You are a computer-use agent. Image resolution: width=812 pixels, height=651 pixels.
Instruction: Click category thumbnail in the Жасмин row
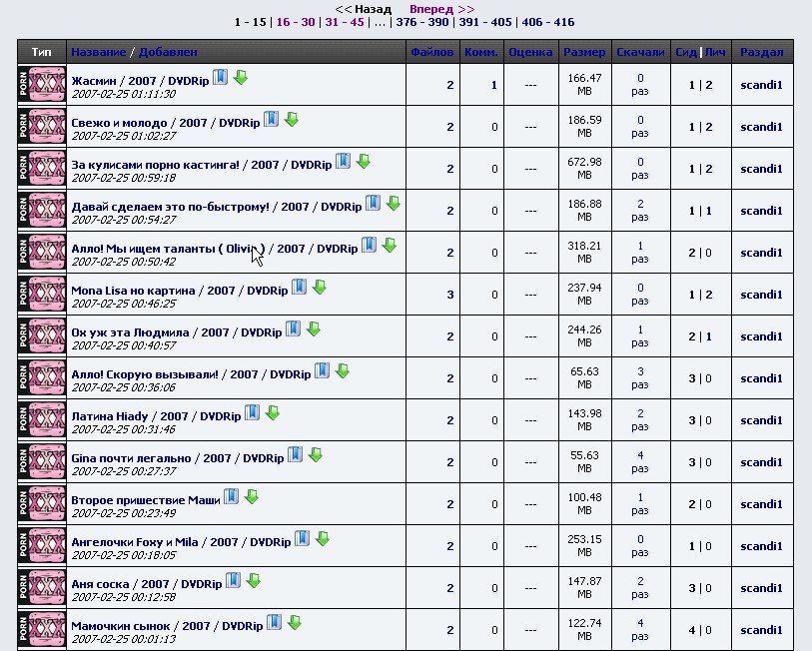point(42,85)
